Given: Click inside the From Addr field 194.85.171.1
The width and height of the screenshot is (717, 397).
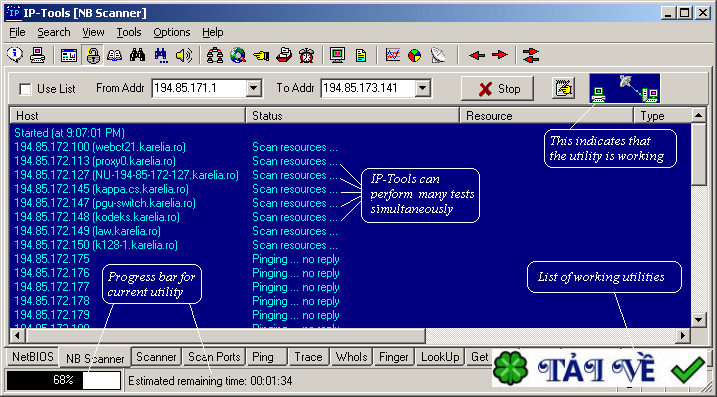Looking at the screenshot, I should [x=199, y=88].
